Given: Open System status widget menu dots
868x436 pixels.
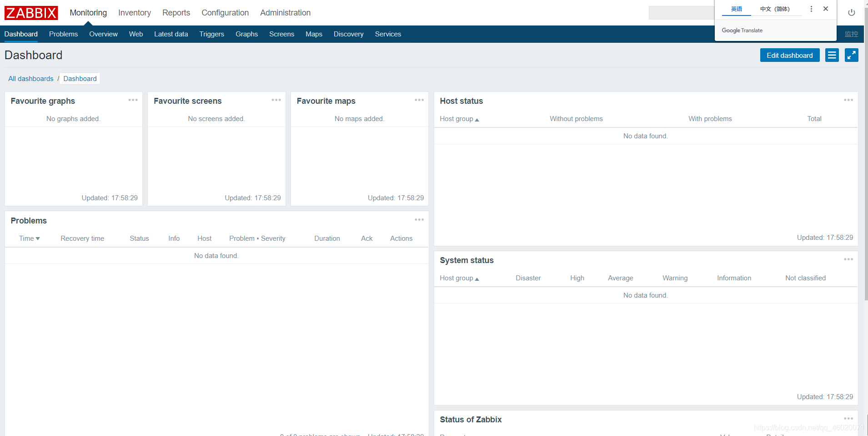Looking at the screenshot, I should pyautogui.click(x=848, y=259).
